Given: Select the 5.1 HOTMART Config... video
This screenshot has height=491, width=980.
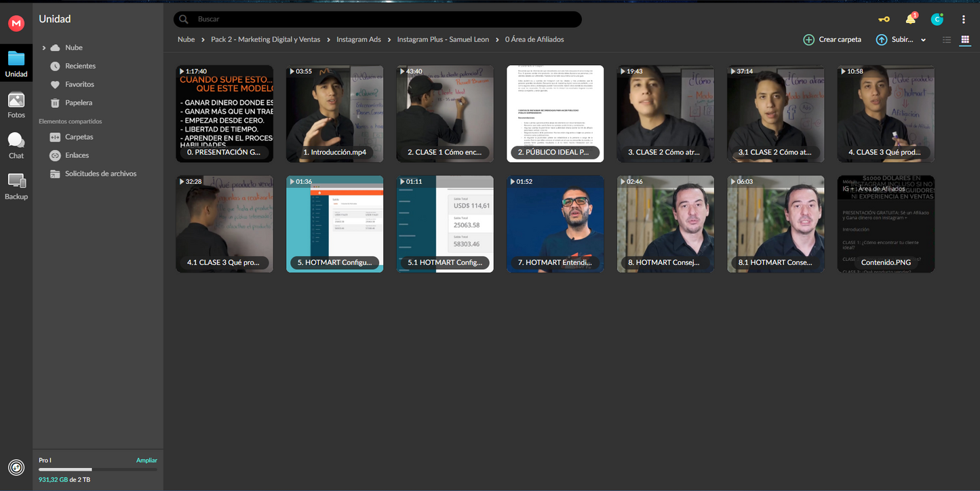Looking at the screenshot, I should (x=445, y=224).
